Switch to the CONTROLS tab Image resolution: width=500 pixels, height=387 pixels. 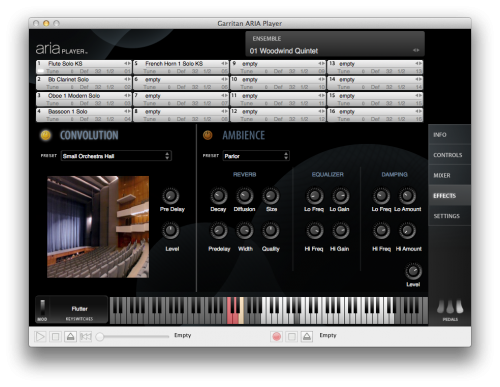[449, 155]
